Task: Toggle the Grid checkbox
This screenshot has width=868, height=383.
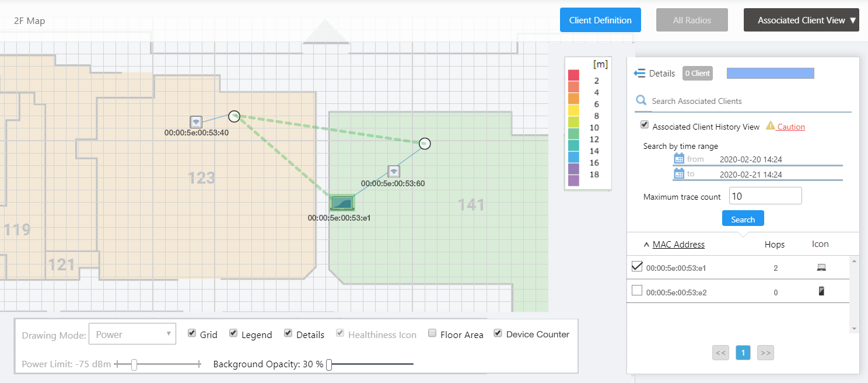Action: pyautogui.click(x=192, y=333)
